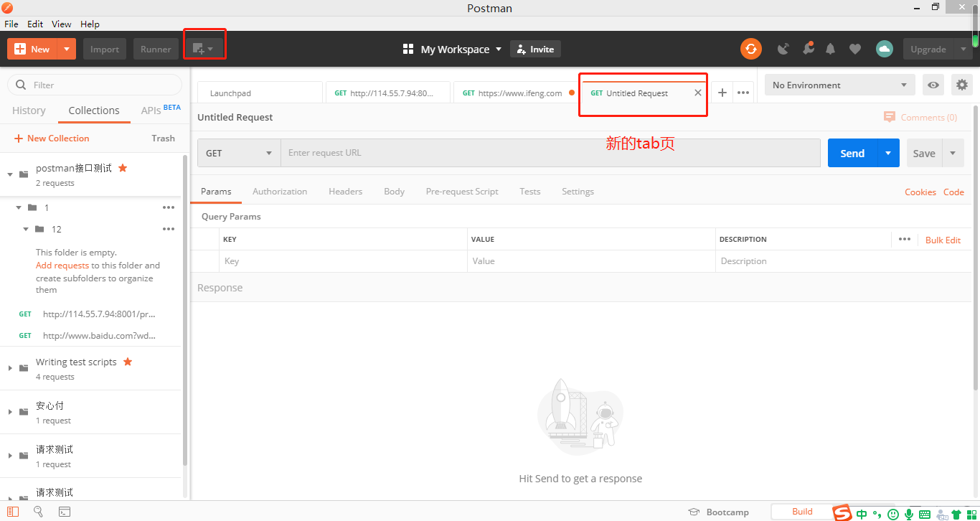Open the user account cloud avatar

(885, 49)
